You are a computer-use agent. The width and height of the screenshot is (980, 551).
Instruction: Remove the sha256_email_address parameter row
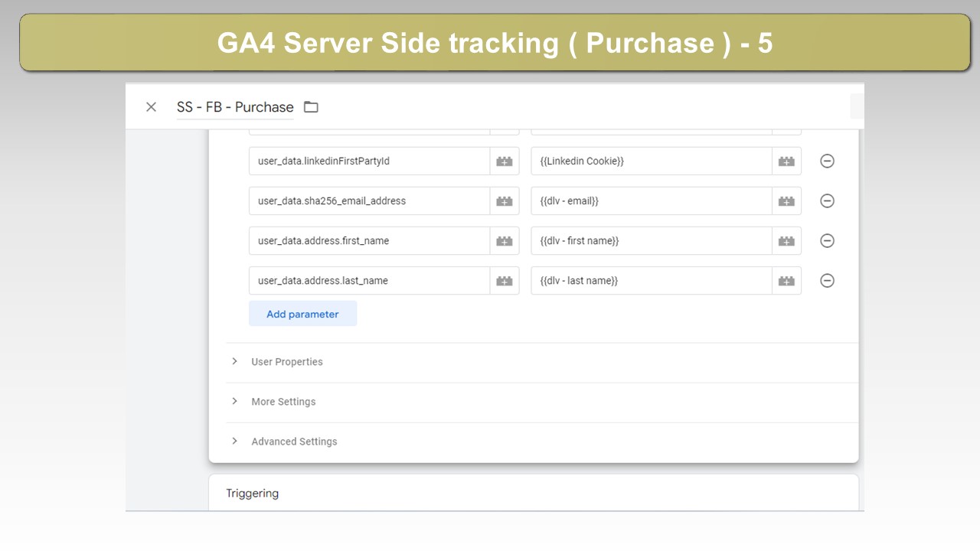click(827, 201)
